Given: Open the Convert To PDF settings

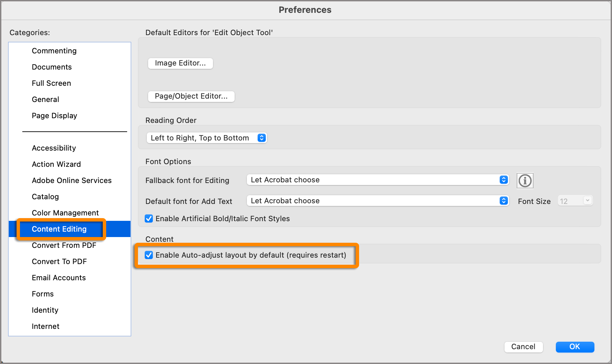Looking at the screenshot, I should [59, 261].
